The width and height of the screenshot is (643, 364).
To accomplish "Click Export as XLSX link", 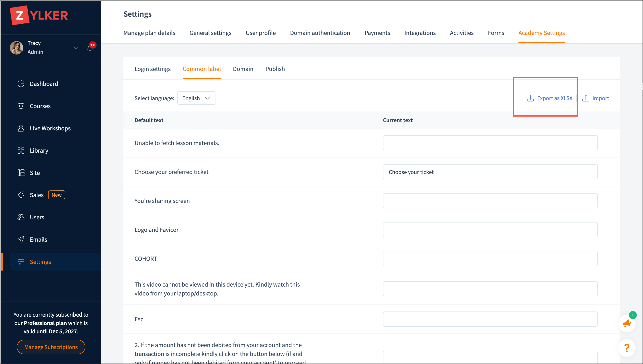I will (x=549, y=98).
